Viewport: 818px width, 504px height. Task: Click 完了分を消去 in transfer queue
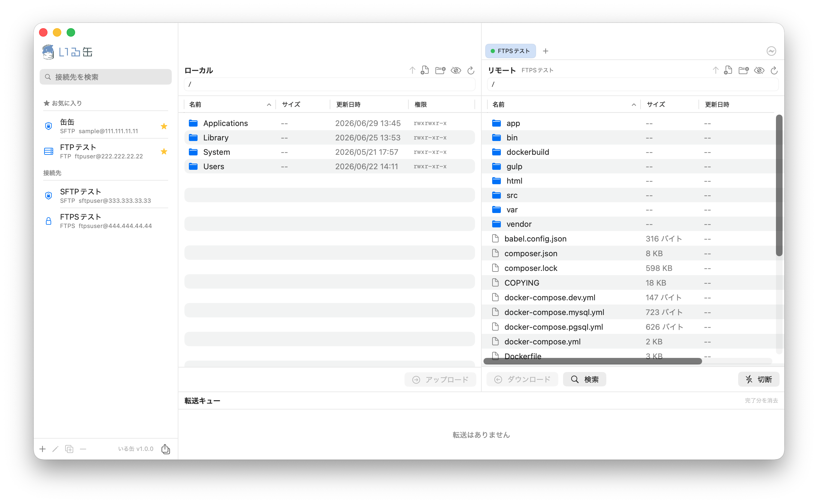tap(761, 400)
